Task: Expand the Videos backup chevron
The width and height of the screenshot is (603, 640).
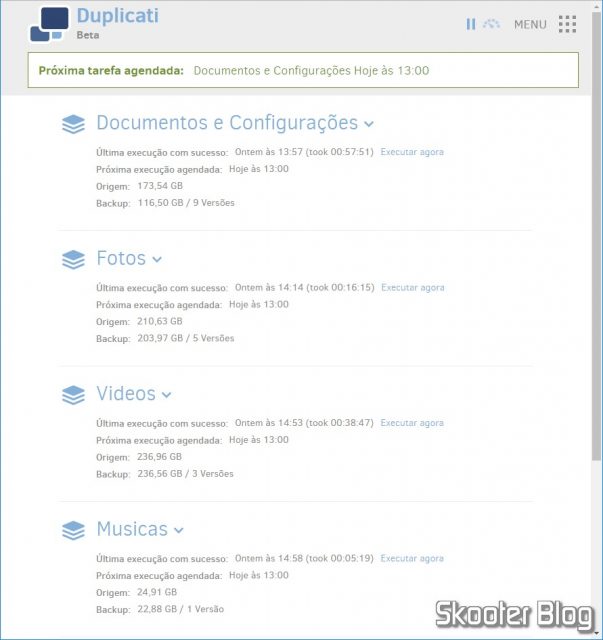Action: pyautogui.click(x=166, y=395)
